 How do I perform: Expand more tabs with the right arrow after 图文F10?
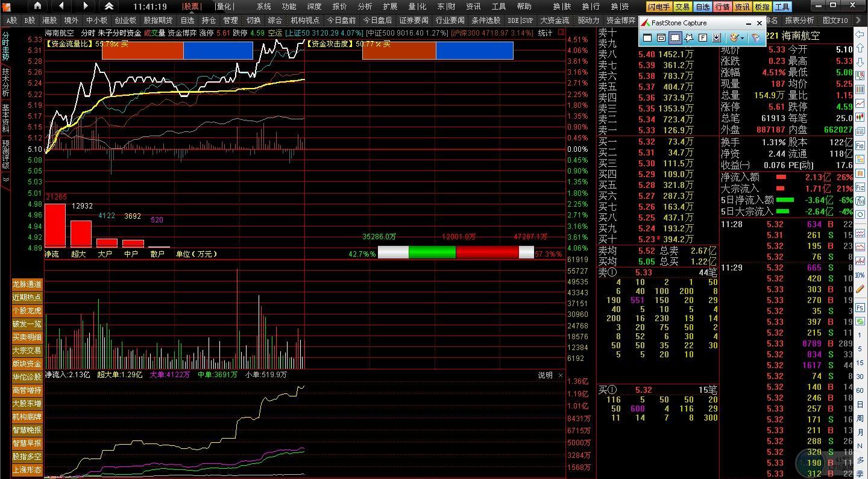click(858, 20)
